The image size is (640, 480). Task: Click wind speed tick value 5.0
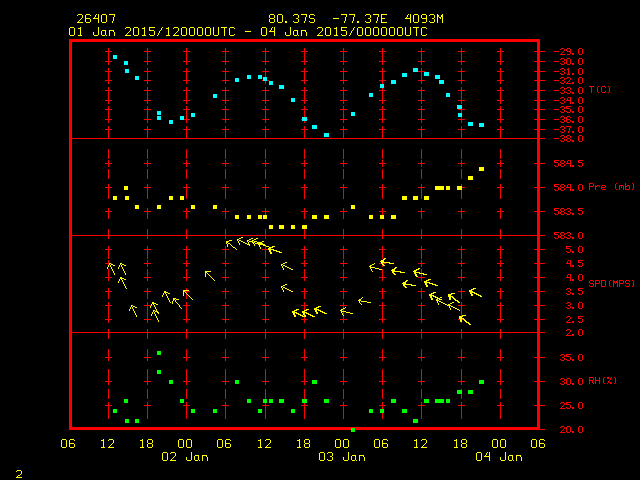point(575,250)
